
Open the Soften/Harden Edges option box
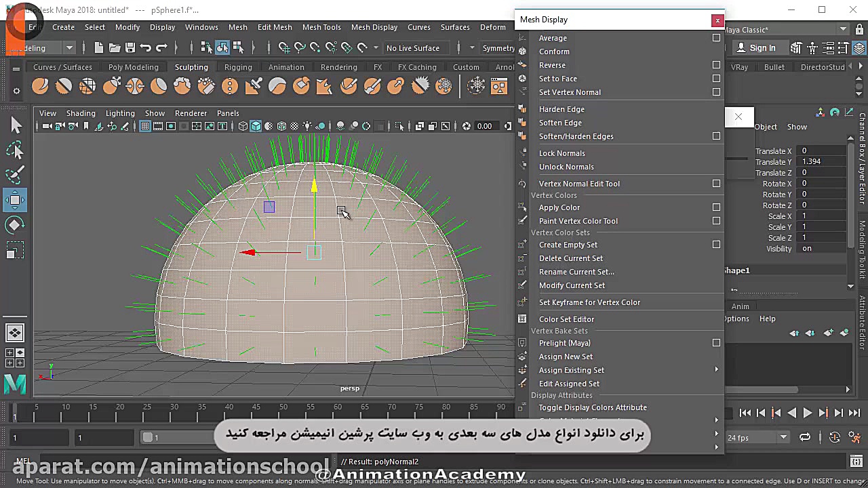tap(716, 136)
